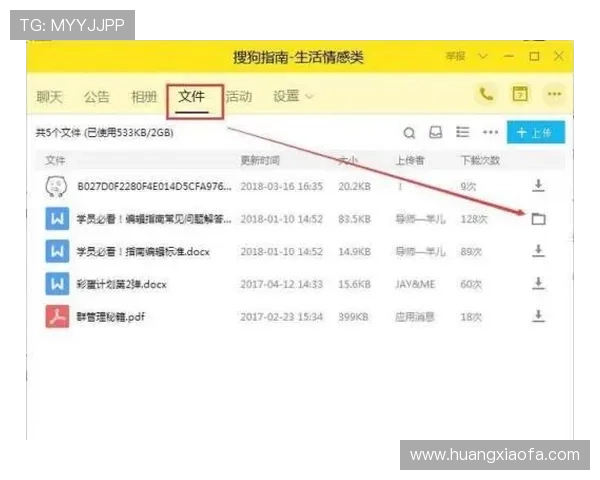600x480 pixels.
Task: Select file name B027D0F2280F4E014D5CFA976...
Action: point(154,186)
